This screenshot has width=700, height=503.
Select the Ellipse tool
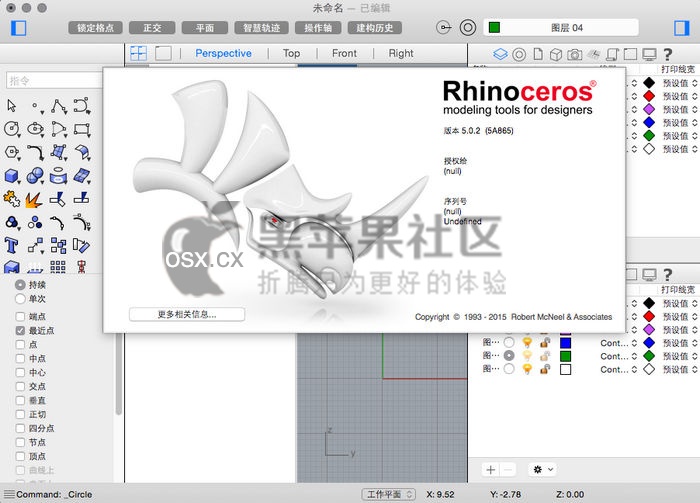(x=35, y=129)
